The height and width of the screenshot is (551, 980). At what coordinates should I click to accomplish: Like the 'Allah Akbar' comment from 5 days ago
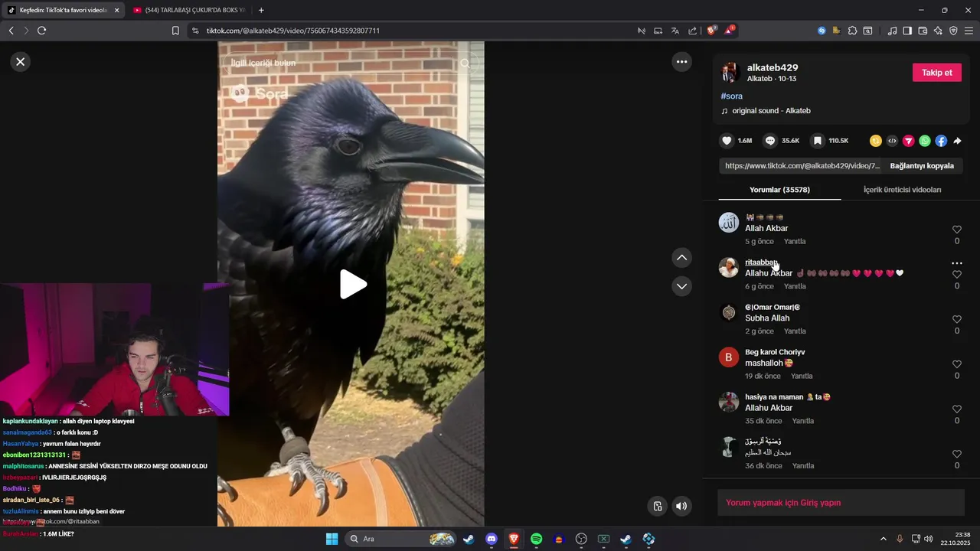956,230
